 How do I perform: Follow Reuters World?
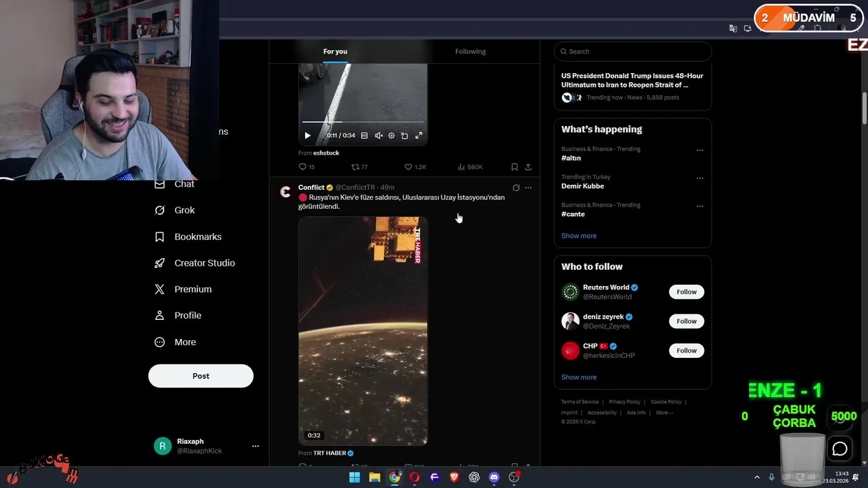[x=686, y=292]
